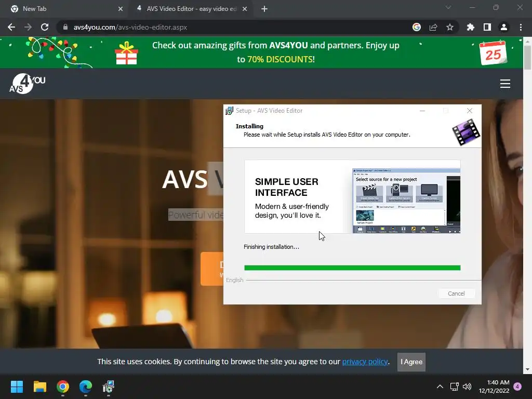Close the AVS Video Editor tab
Image resolution: width=532 pixels, height=399 pixels.
(x=245, y=9)
